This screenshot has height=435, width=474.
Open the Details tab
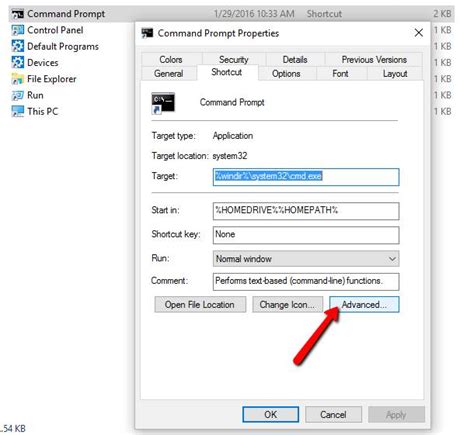295,59
